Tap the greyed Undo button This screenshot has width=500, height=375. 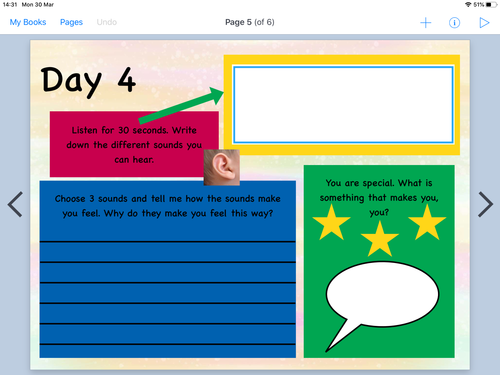pyautogui.click(x=107, y=22)
